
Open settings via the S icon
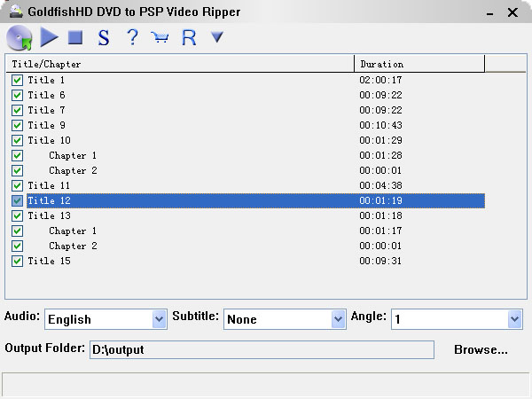point(104,37)
